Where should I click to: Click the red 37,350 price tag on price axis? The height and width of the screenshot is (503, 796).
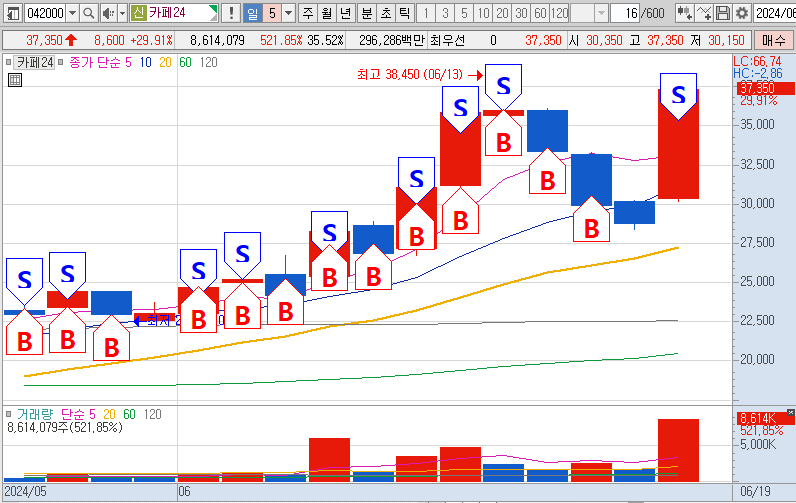click(765, 88)
